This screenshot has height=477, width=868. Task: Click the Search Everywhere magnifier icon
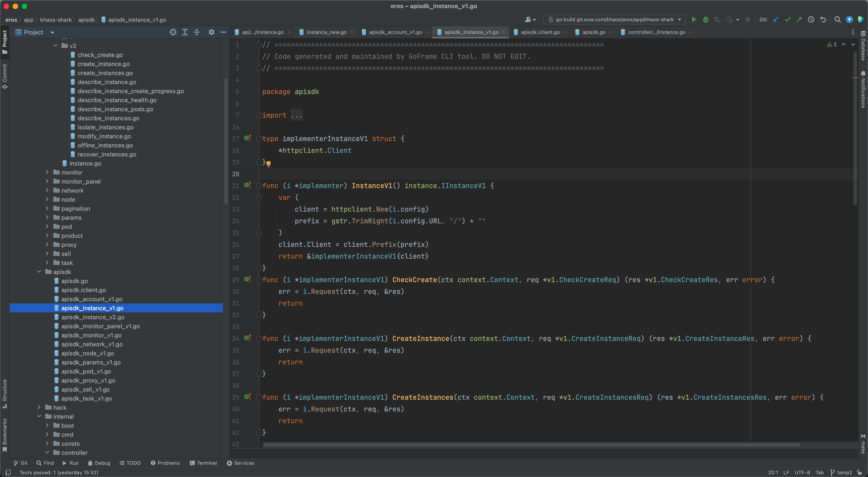click(x=837, y=19)
